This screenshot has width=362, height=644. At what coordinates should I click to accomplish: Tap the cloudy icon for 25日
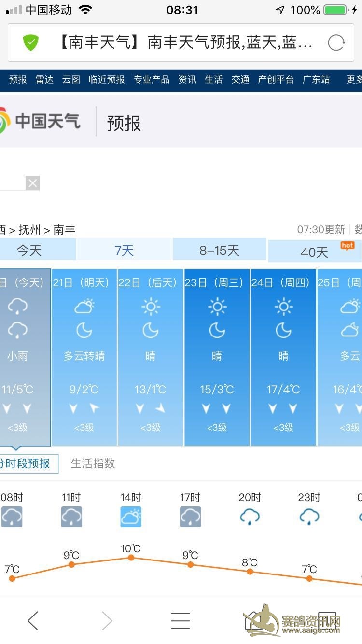[x=350, y=306]
